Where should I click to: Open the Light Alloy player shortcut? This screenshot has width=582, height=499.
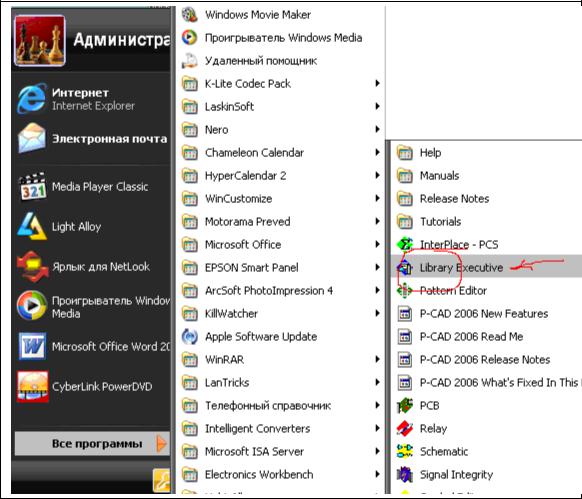93,226
